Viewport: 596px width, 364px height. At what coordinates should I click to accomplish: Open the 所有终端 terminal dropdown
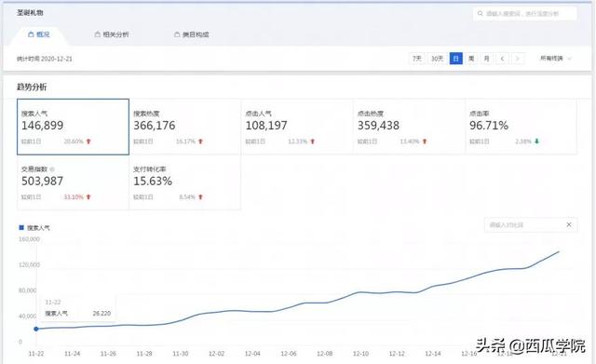click(555, 58)
